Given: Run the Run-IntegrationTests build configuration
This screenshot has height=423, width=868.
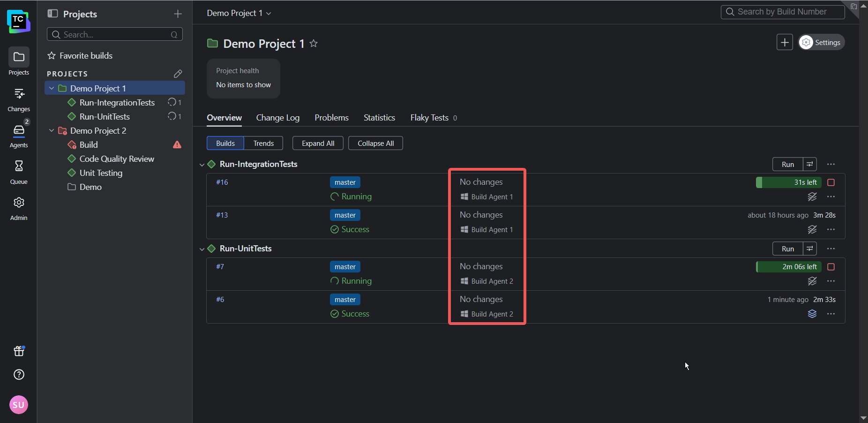Looking at the screenshot, I should tap(787, 165).
